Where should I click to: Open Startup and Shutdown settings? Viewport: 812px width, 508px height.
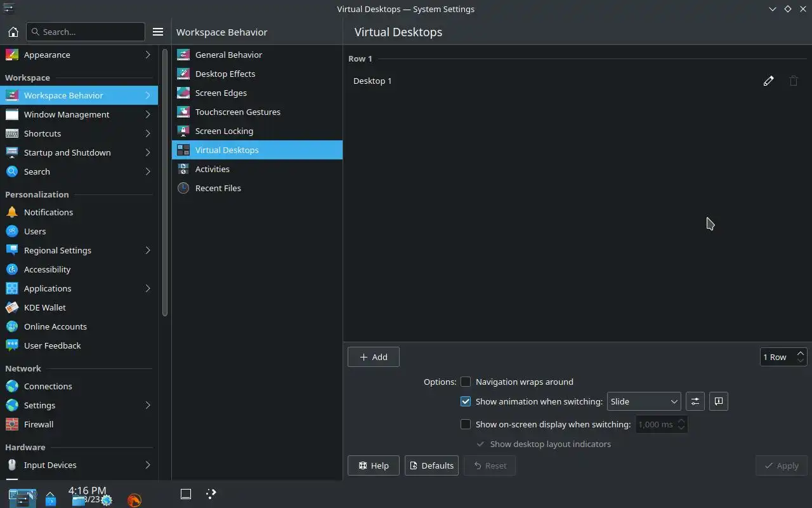(x=79, y=152)
